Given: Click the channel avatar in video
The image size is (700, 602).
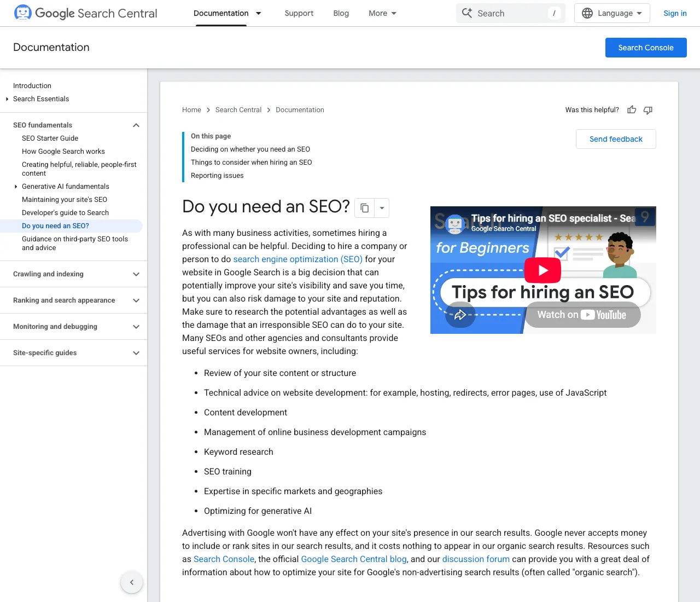Looking at the screenshot, I should (455, 223).
